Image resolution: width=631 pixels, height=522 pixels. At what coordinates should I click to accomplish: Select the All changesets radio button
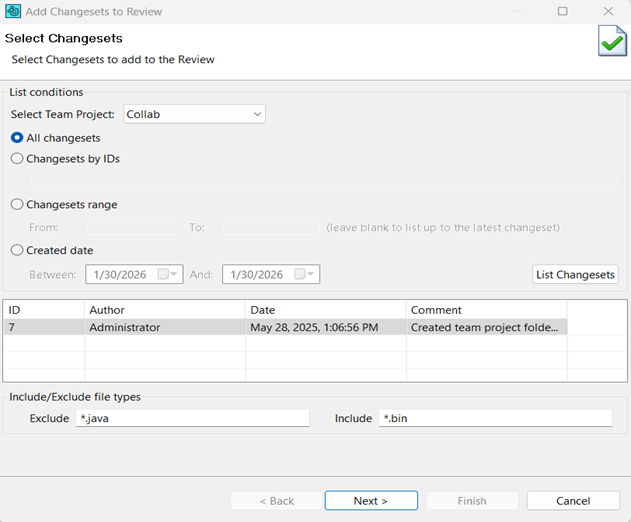[17, 138]
